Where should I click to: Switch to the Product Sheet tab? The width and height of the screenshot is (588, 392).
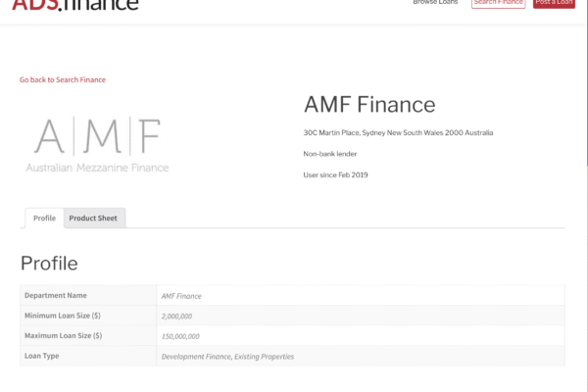tap(93, 218)
